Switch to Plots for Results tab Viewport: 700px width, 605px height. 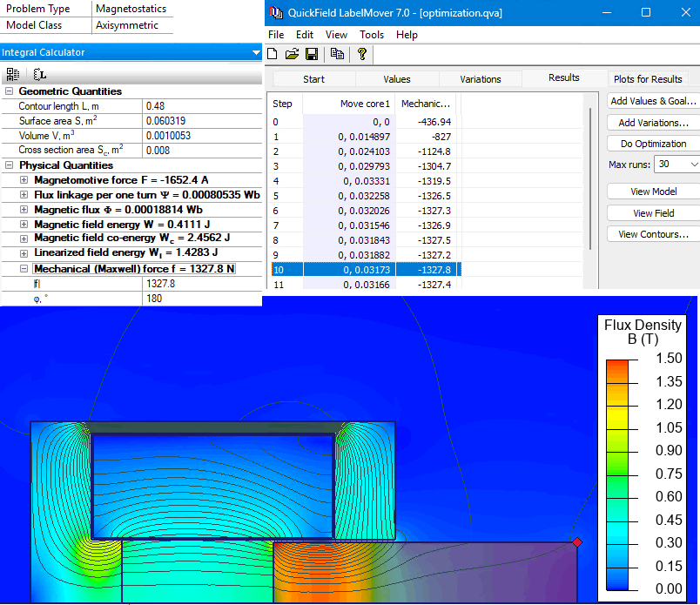[x=648, y=79]
